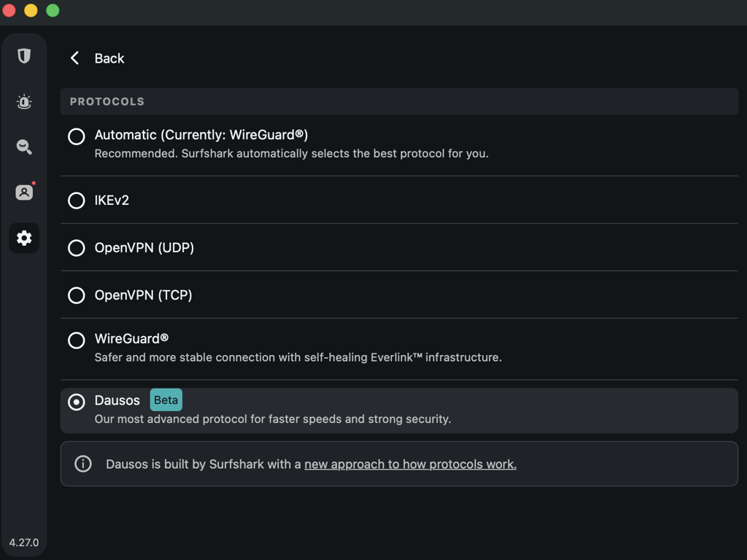
Task: Click the 'Safer and more stable connection' description
Action: tap(298, 357)
